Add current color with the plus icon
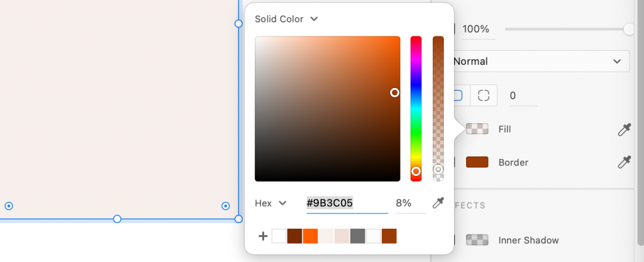Viewport: 644px width, 262px height. pyautogui.click(x=263, y=236)
